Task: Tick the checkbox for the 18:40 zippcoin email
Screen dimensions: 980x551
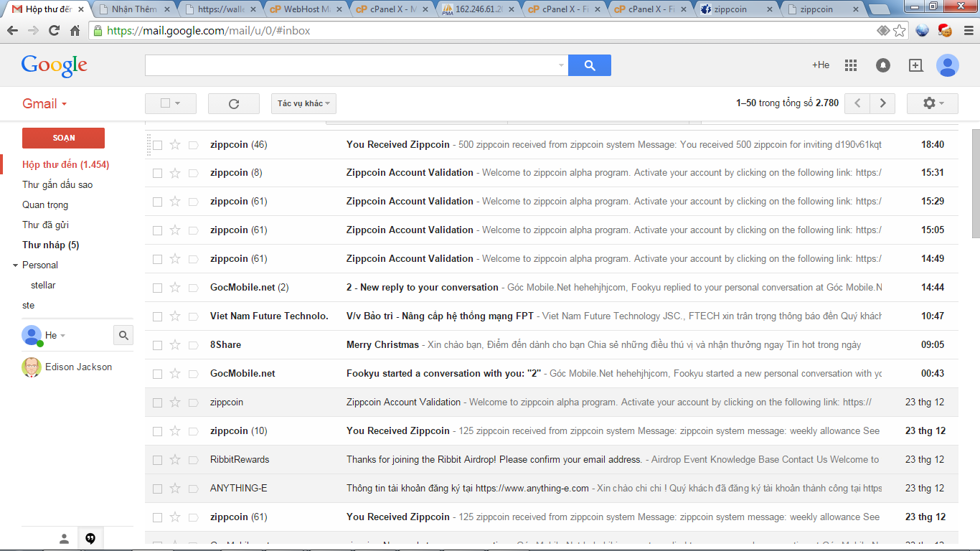Action: tap(157, 145)
